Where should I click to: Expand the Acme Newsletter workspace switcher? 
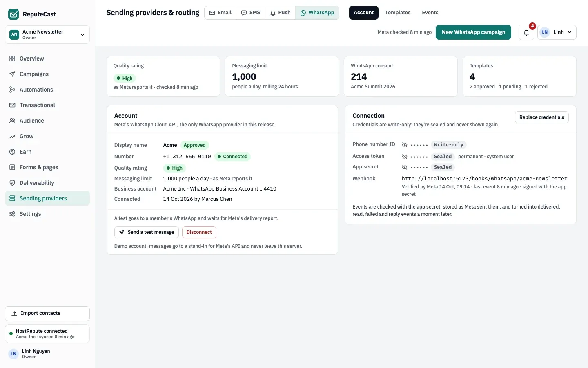tap(47, 34)
